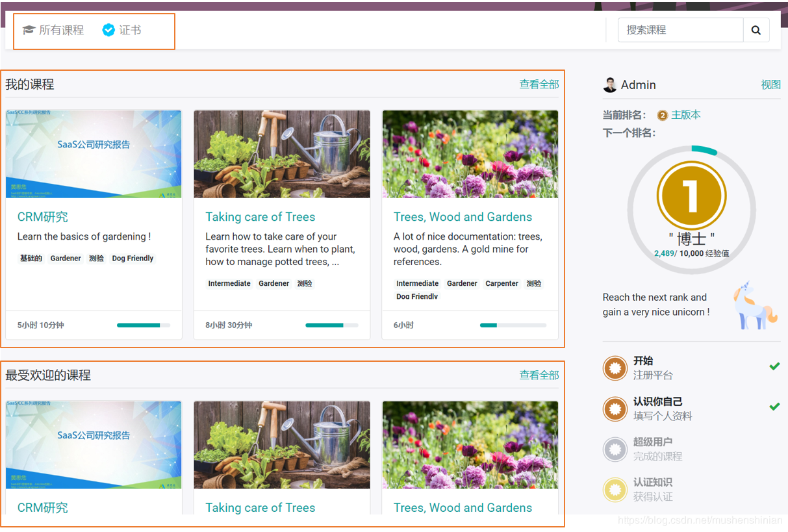Click 查看全部 in 最受欢迎的课程 section
The width and height of the screenshot is (788, 532).
(539, 375)
